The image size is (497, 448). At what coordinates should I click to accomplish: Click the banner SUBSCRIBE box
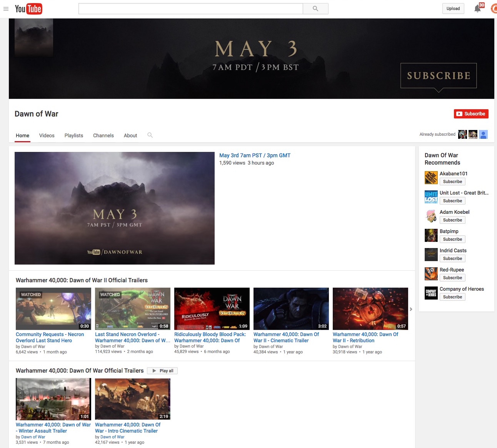click(x=439, y=76)
